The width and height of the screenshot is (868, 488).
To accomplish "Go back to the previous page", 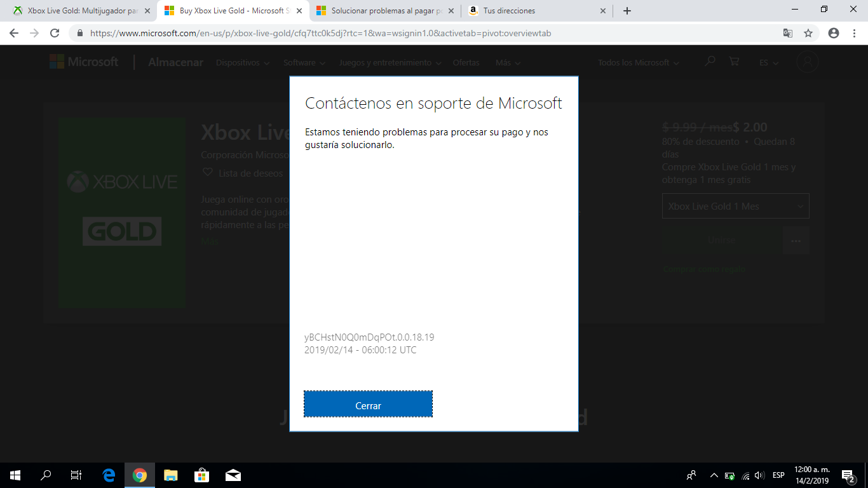I will 14,33.
